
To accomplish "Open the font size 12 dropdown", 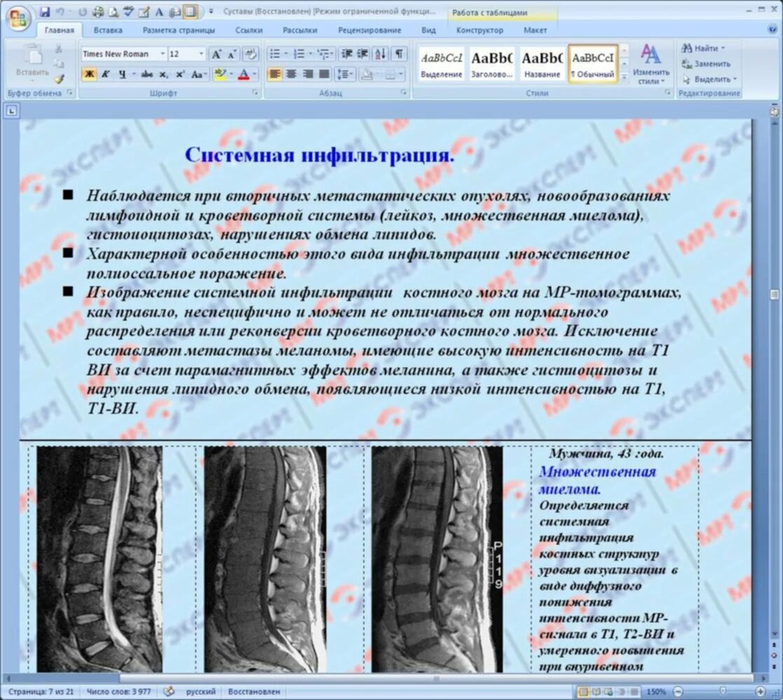I will [x=201, y=53].
